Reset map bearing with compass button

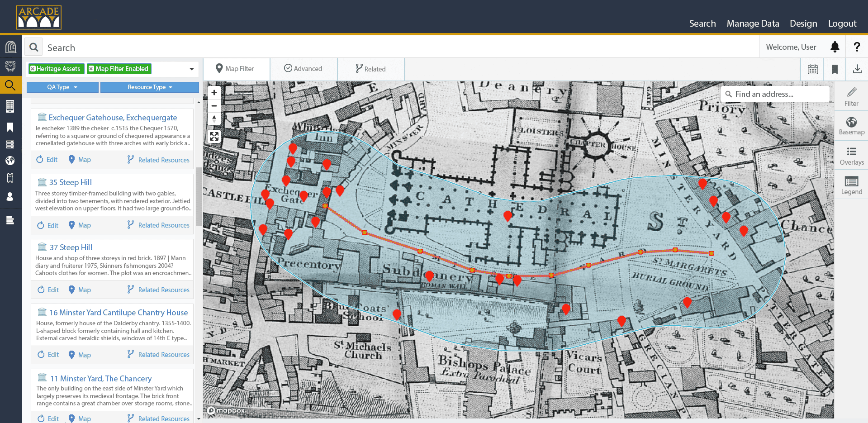214,119
